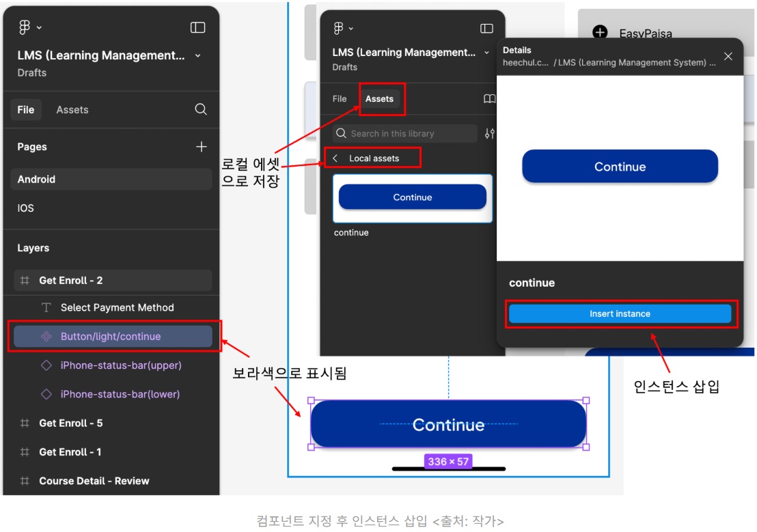
Task: Click the 336 × 57 size label
Action: point(448,462)
